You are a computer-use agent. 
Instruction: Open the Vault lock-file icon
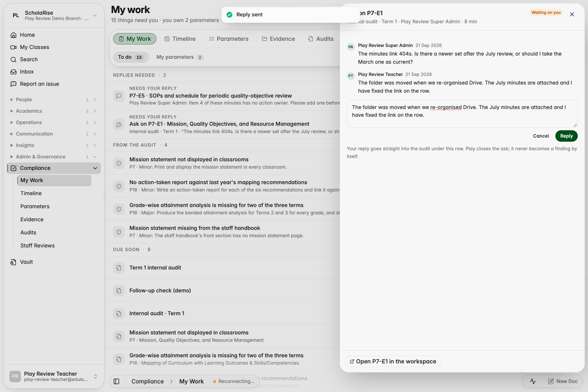13,262
